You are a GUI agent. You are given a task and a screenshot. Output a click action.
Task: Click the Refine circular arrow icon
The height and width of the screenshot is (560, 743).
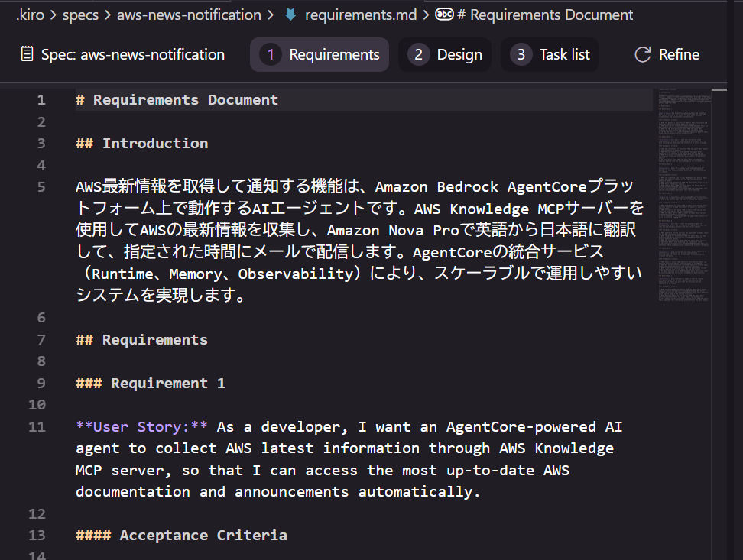pos(644,54)
